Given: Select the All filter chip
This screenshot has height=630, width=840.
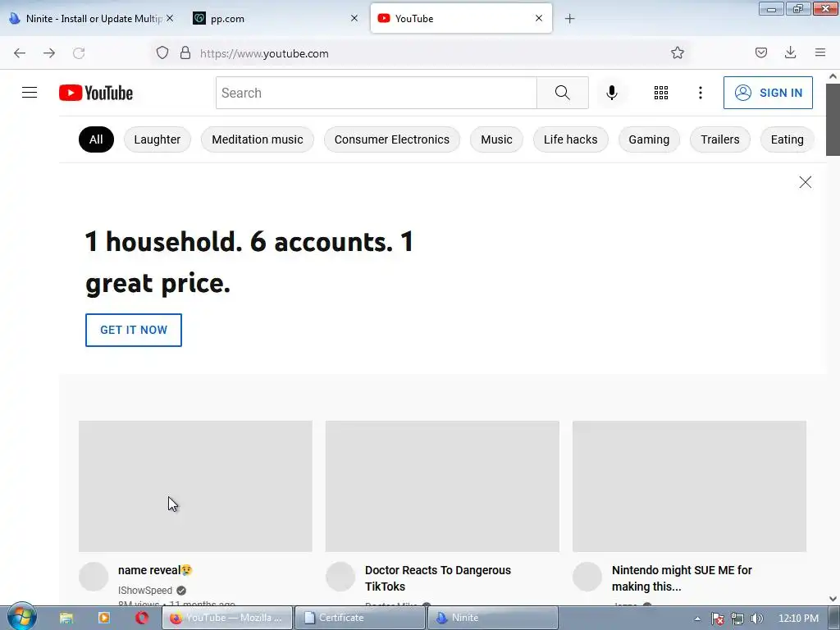Looking at the screenshot, I should [x=96, y=139].
